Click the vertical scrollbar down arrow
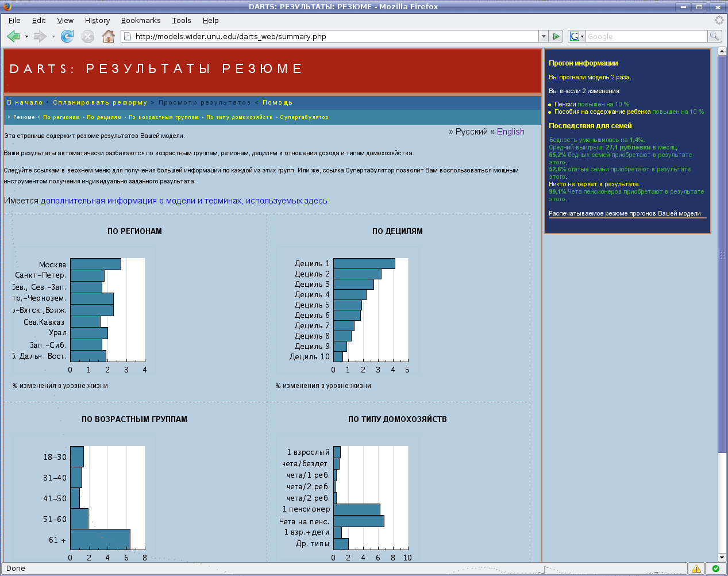This screenshot has height=576, width=728. 722,557
